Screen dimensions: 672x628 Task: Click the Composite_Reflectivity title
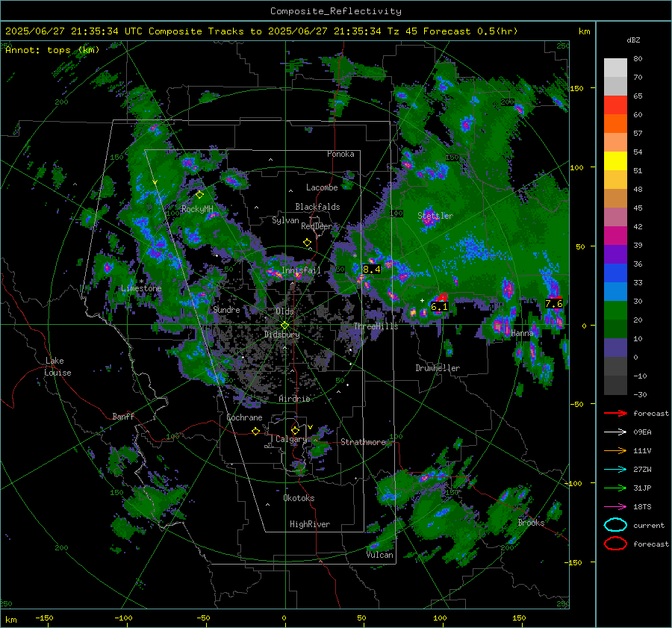click(x=336, y=11)
